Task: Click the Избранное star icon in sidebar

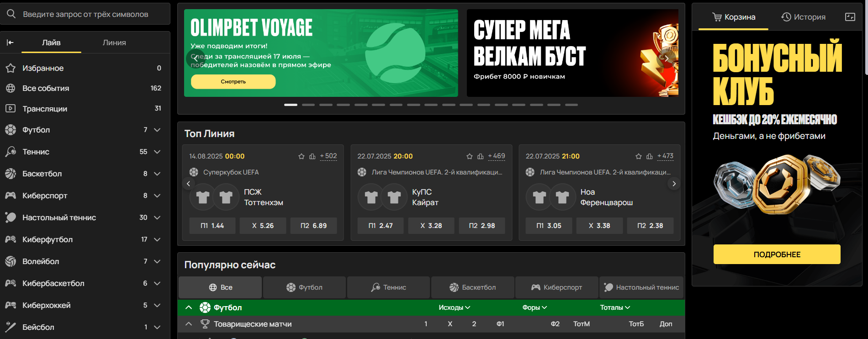Action: 11,68
